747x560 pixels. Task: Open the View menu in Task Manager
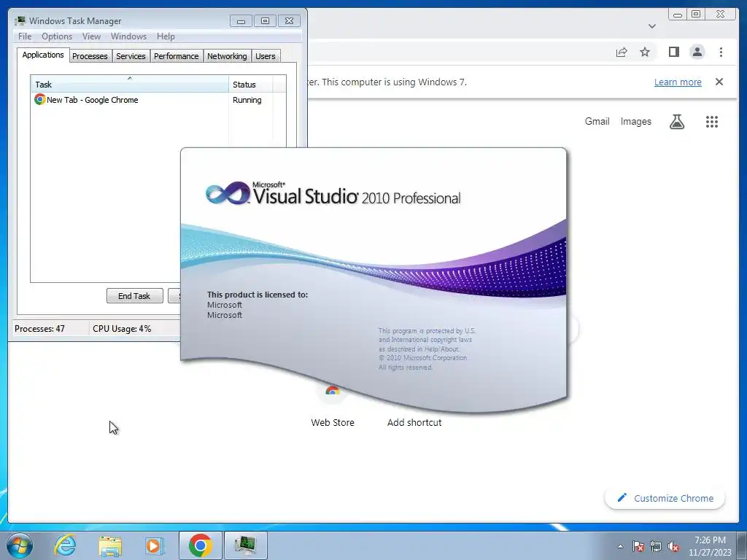(91, 36)
